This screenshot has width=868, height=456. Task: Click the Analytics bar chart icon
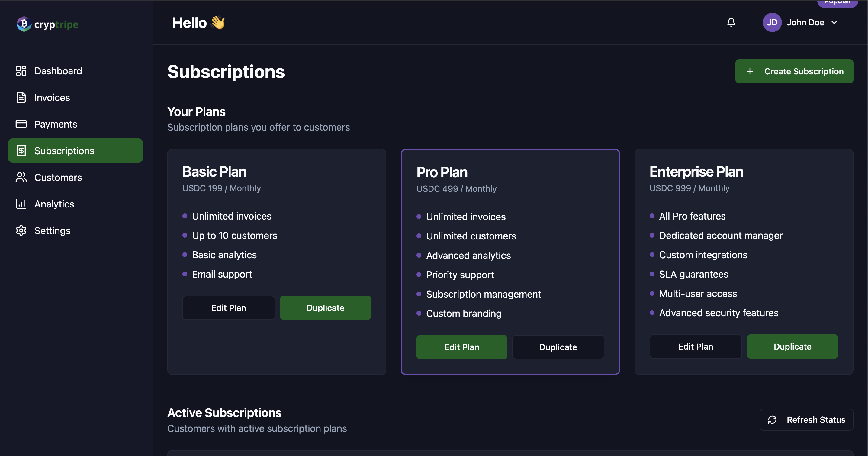click(21, 204)
